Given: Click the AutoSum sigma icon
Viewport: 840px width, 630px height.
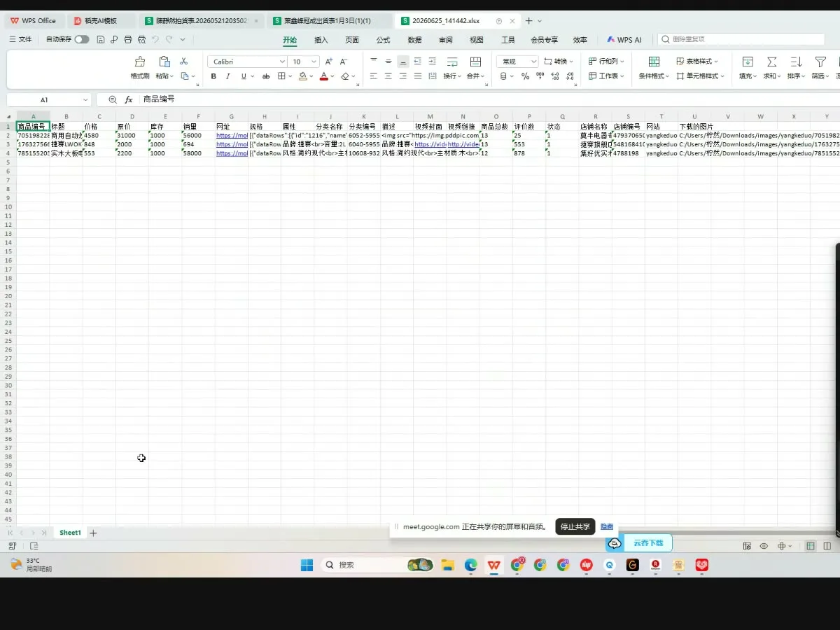Looking at the screenshot, I should click(771, 62).
